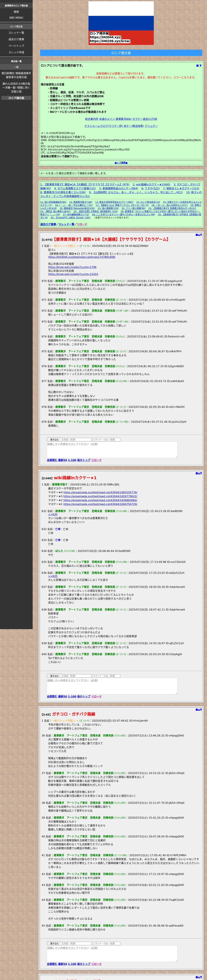Open the 永遠のメイン link

tap(107, 119)
